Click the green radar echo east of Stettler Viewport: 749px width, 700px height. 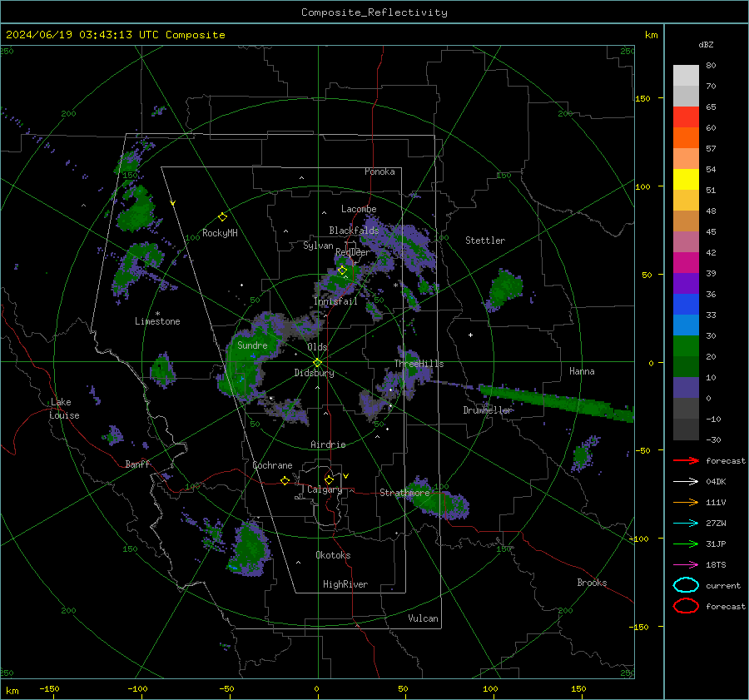505,288
